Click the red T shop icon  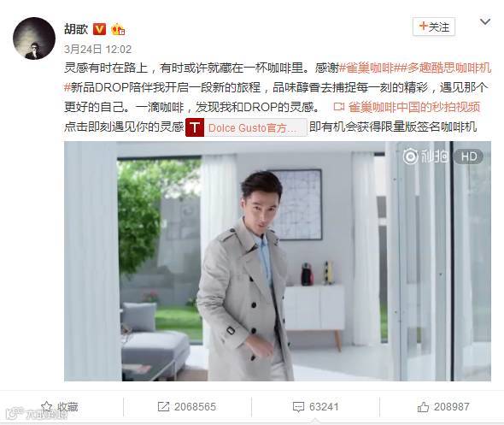click(195, 127)
